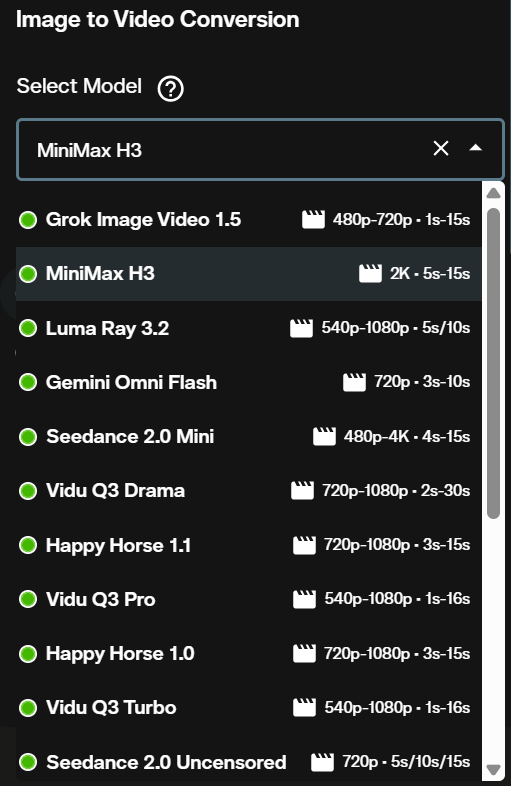Click green status dot for Gemini Omni Flash
This screenshot has height=786, width=511.
pyautogui.click(x=28, y=382)
